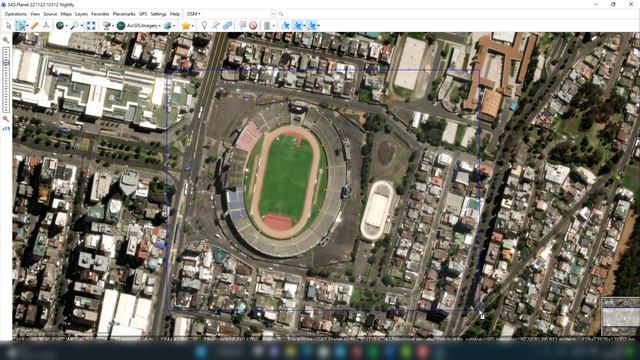
Task: Click the layers stack icon
Action: [167, 26]
